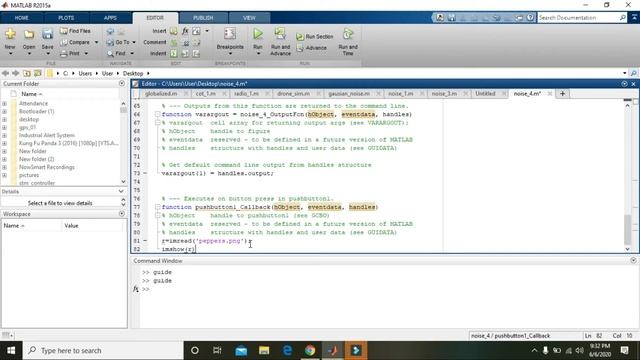The width and height of the screenshot is (640, 360).
Task: Click the green Run icon
Action: (x=258, y=34)
